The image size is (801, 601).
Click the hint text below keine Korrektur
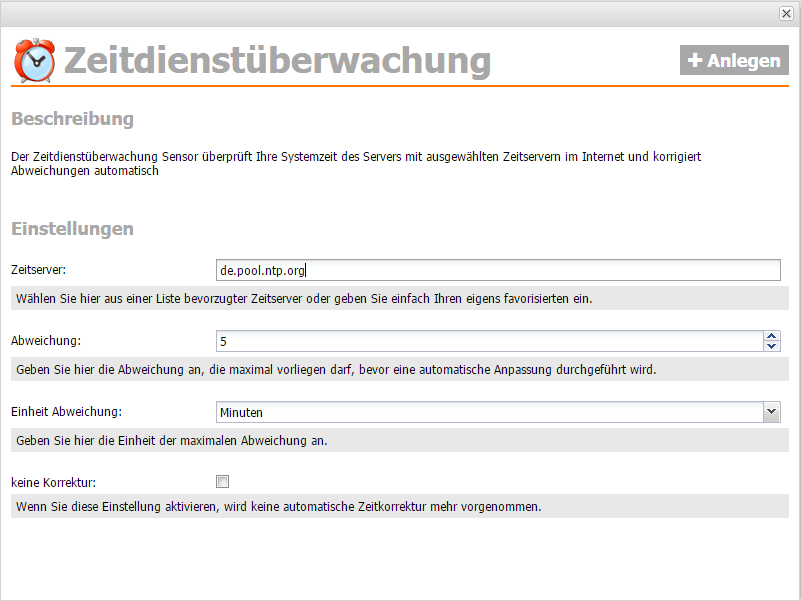[278, 506]
